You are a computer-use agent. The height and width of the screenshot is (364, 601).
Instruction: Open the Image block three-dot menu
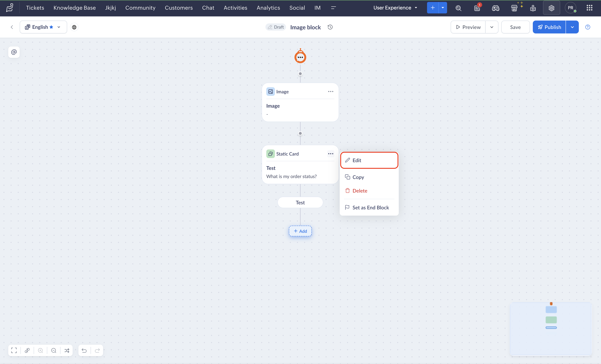[x=331, y=92]
